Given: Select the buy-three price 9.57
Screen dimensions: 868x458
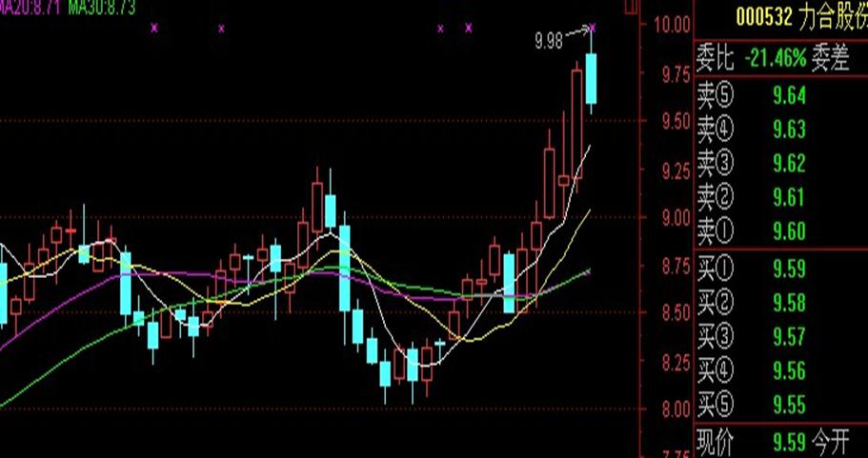Looking at the screenshot, I should (x=789, y=337).
